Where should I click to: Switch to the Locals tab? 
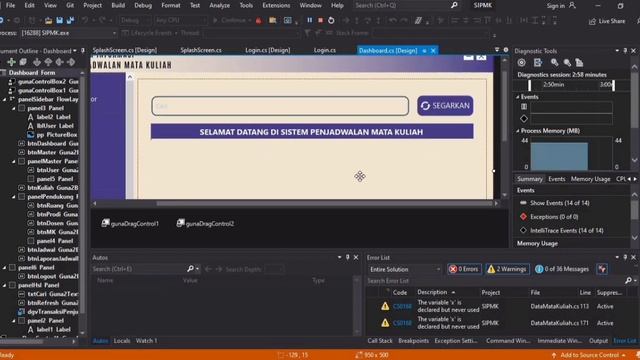tap(122, 340)
